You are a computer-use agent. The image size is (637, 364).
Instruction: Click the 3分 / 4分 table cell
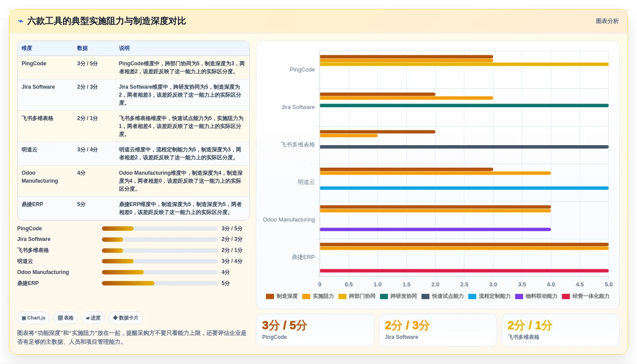point(87,150)
